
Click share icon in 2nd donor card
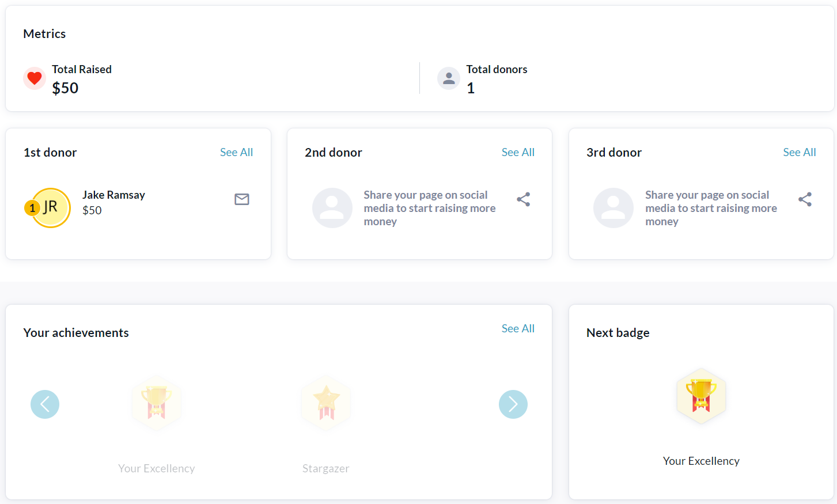coord(523,199)
